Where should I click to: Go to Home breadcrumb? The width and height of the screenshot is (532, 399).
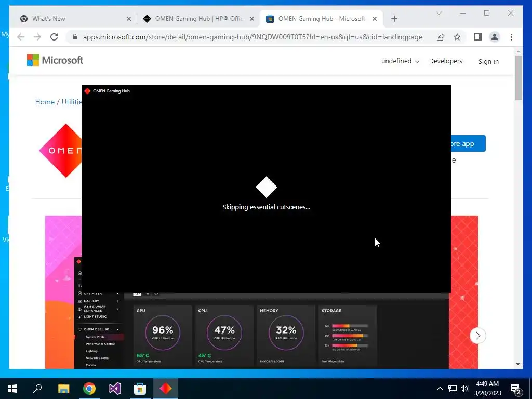point(45,102)
